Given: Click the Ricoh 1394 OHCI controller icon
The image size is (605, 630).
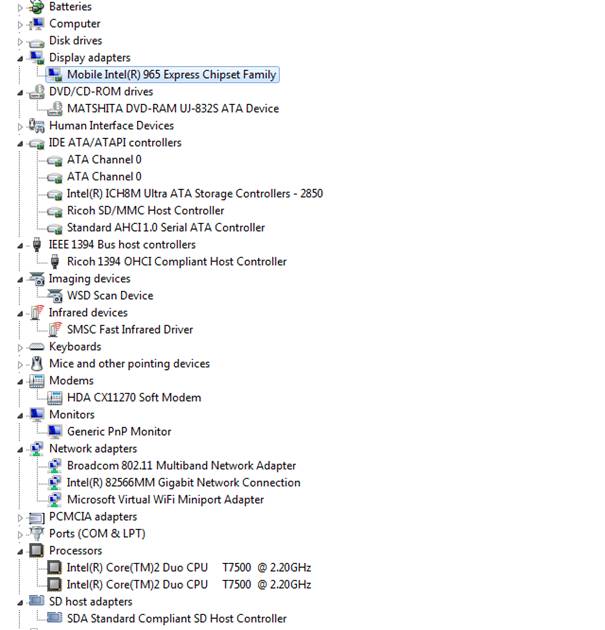Looking at the screenshot, I should pos(55,262).
